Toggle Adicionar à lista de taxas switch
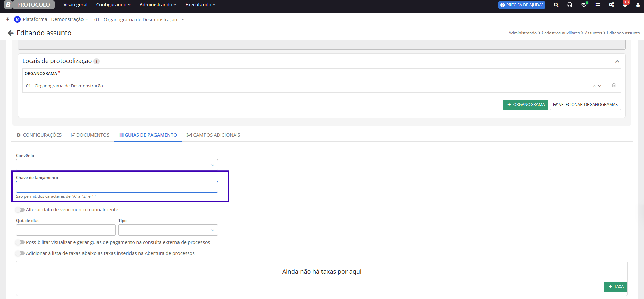 click(x=20, y=253)
